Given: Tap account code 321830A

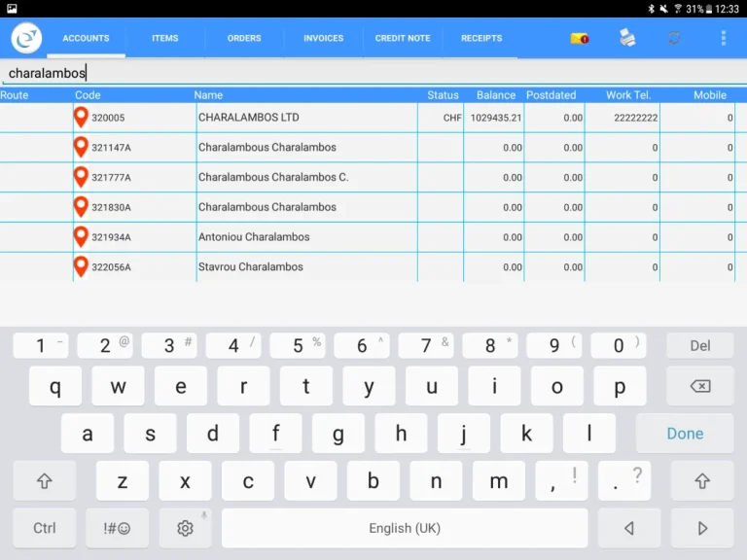Looking at the screenshot, I should pyautogui.click(x=111, y=207).
